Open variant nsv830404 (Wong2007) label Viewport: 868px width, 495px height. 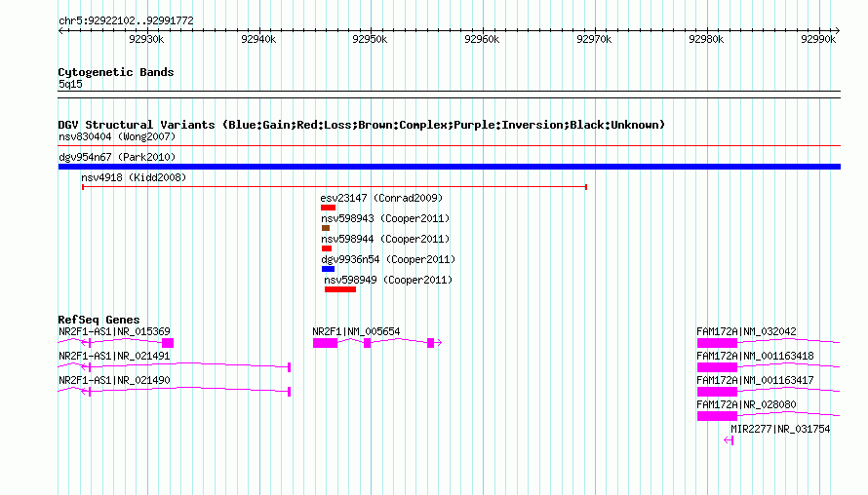point(117,136)
